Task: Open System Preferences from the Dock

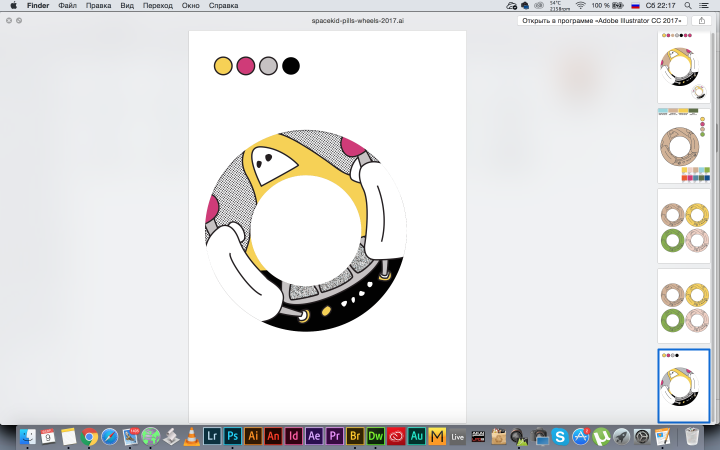Action: tap(642, 436)
